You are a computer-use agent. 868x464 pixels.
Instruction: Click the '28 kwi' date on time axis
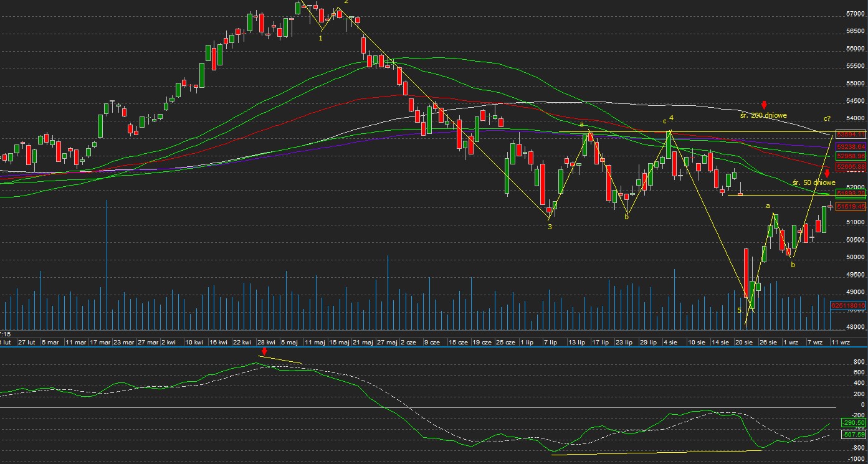tap(266, 342)
